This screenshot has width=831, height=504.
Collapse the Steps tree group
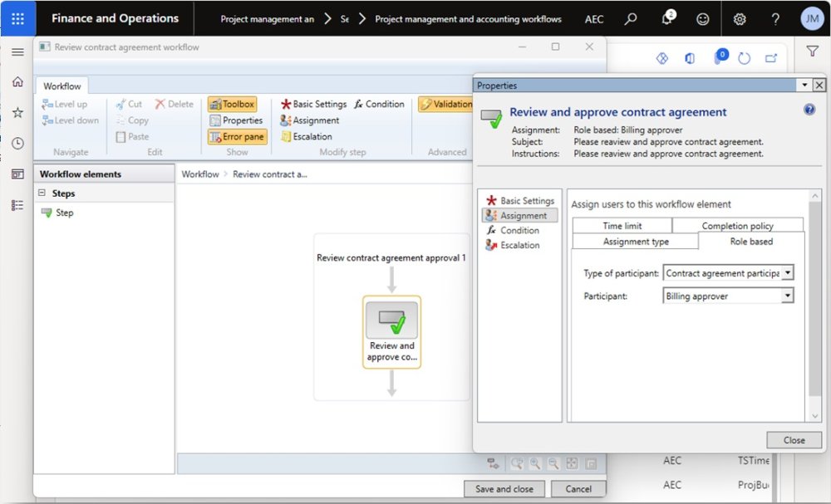(42, 193)
